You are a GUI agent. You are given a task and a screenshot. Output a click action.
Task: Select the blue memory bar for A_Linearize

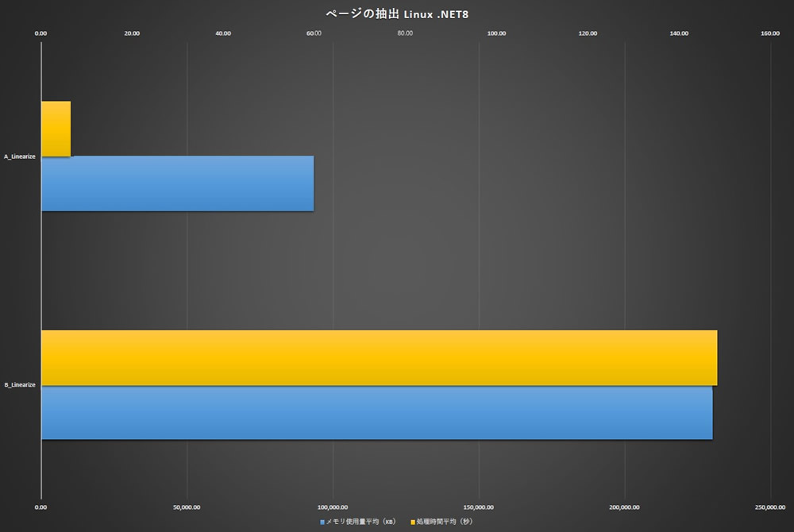[177, 183]
